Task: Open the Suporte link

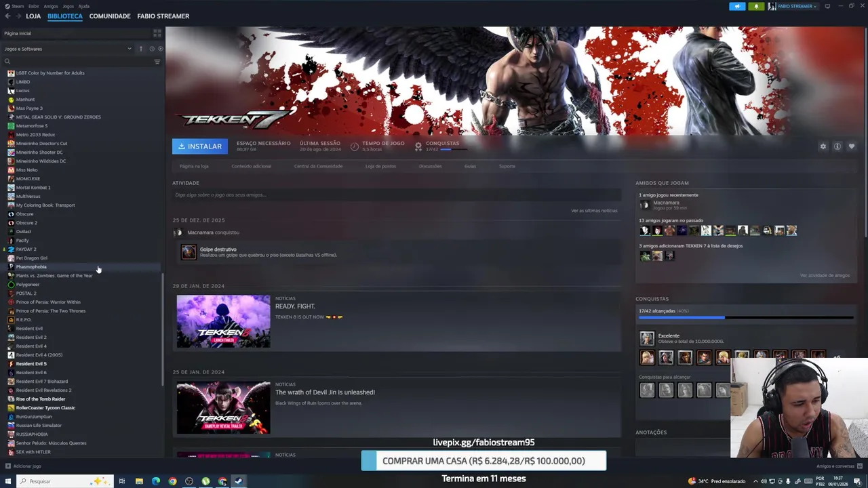Action: click(x=507, y=166)
